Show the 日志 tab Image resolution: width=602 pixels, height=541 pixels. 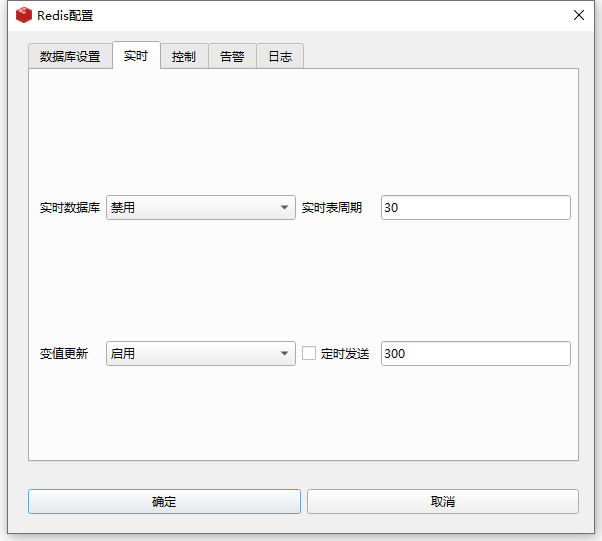[280, 56]
